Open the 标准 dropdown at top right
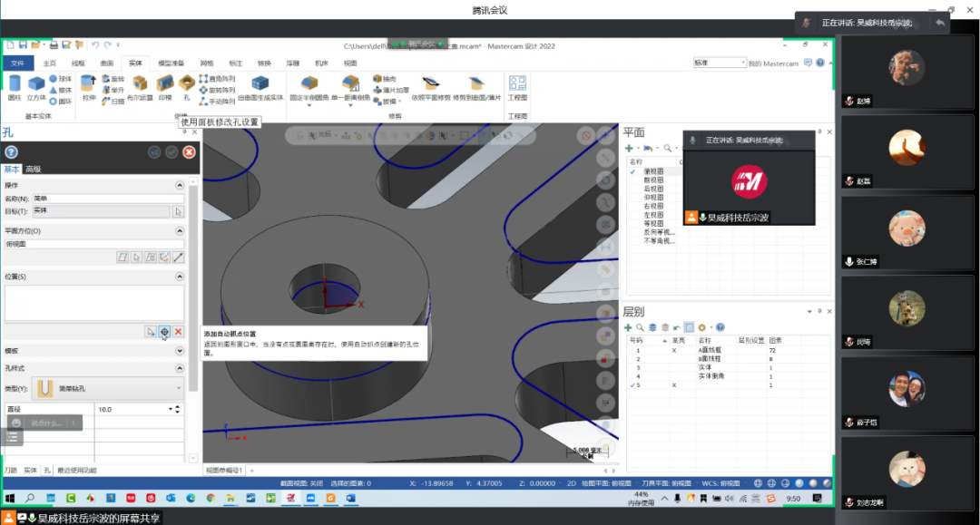The image size is (980, 525). click(x=720, y=63)
